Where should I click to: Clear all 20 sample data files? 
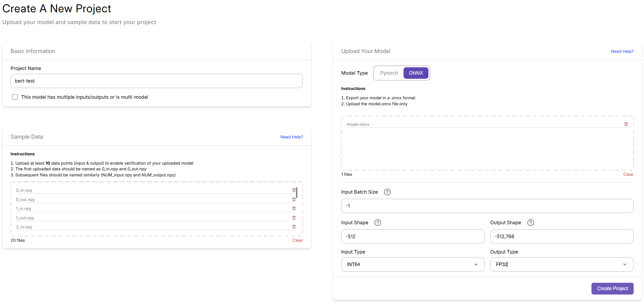[x=298, y=240]
